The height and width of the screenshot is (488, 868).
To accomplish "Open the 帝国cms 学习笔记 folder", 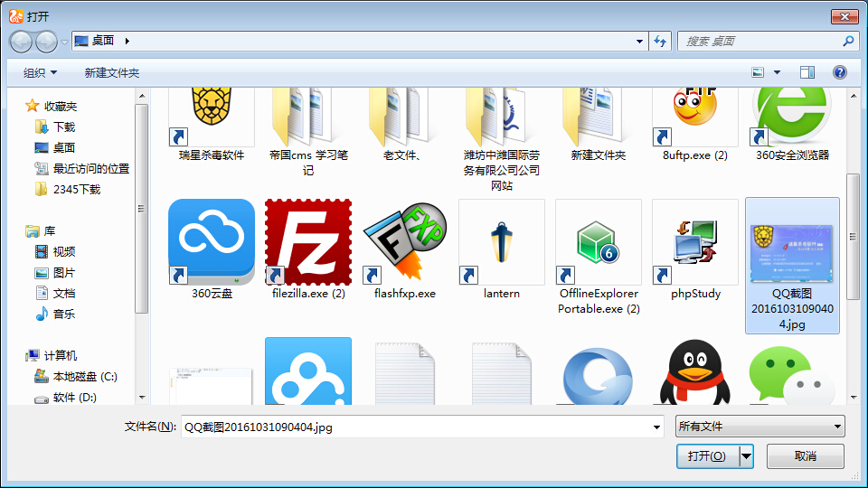I will pyautogui.click(x=307, y=117).
